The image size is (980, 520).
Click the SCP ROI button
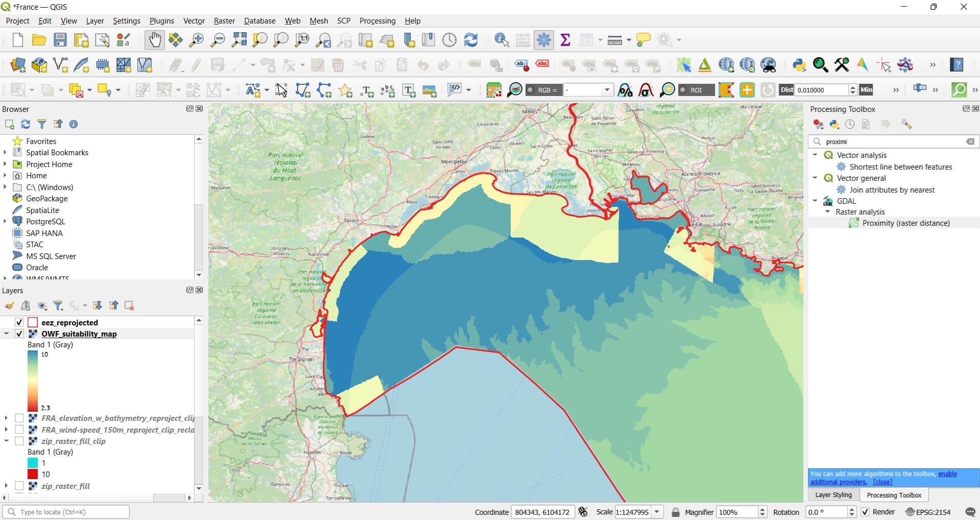pos(696,90)
